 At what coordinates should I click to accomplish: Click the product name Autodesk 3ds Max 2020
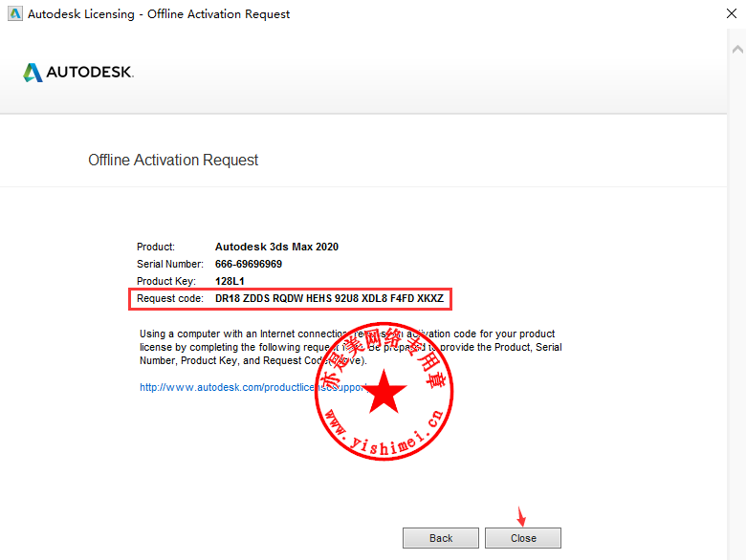tap(276, 247)
